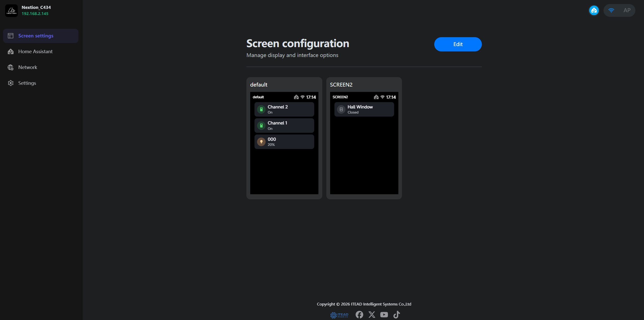Click the device IP 192.168.2.145

(35, 14)
